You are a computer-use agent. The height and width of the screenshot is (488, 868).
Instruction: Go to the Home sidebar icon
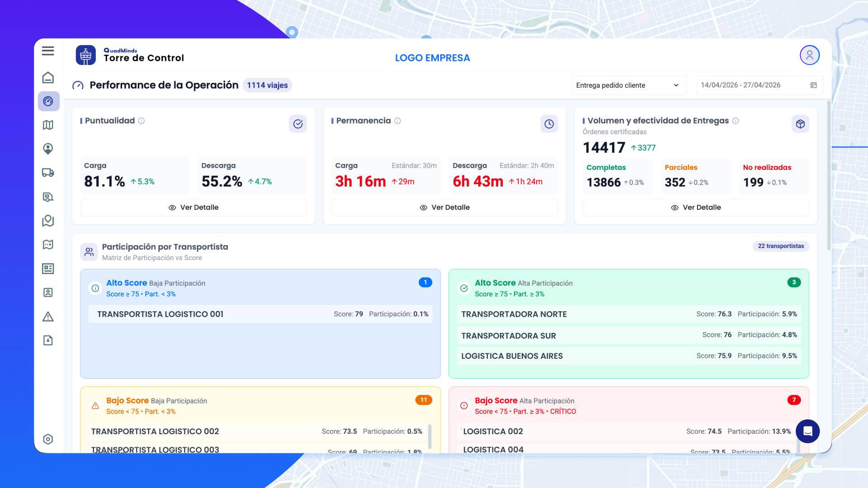pos(48,78)
